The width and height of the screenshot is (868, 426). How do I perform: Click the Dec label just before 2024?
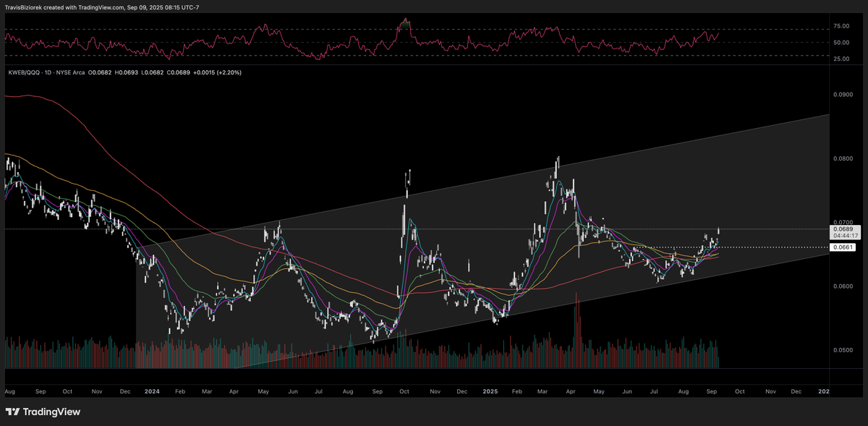coord(124,391)
